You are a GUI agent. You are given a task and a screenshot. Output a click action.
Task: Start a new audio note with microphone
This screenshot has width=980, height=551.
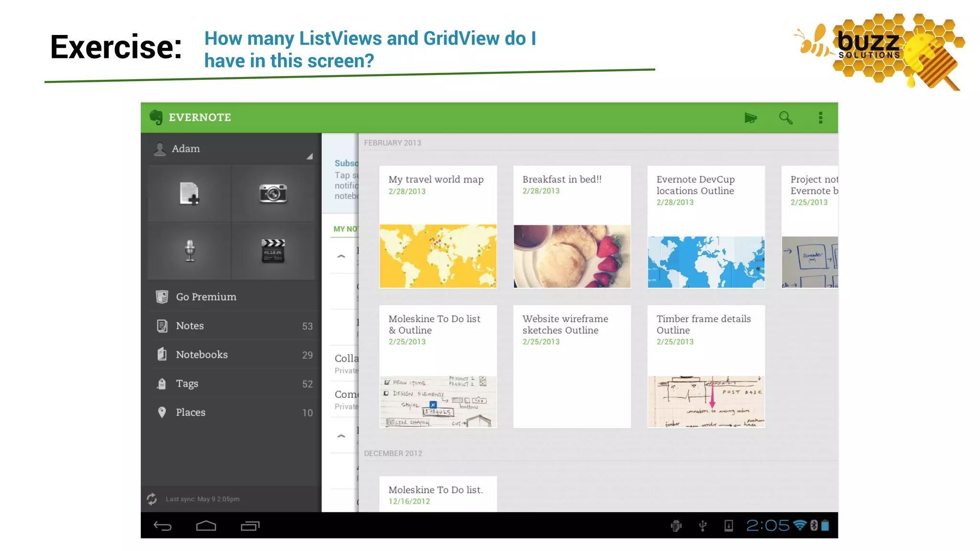(x=189, y=251)
